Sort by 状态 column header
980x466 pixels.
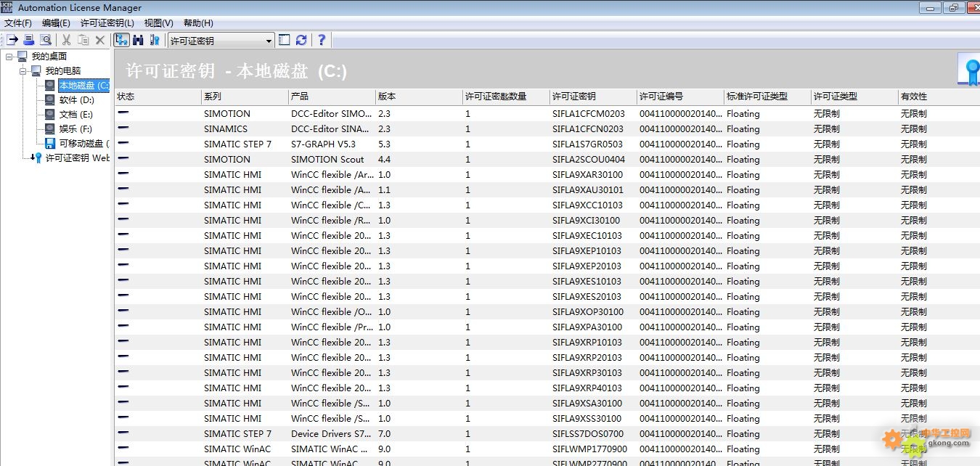click(x=158, y=97)
